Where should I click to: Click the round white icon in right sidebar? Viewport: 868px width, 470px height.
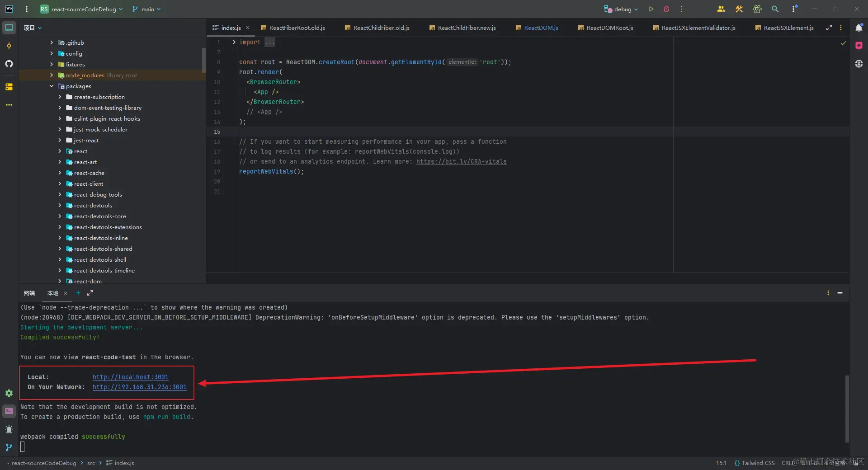click(x=859, y=64)
